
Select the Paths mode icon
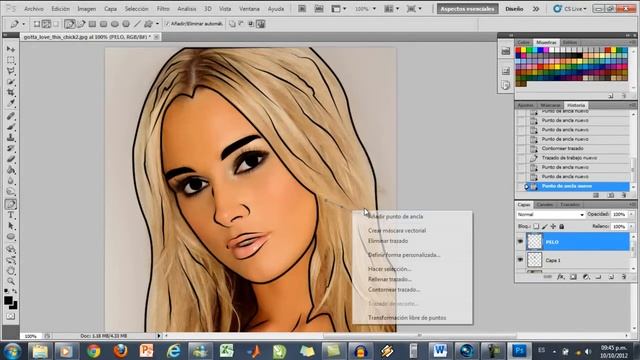46,24
